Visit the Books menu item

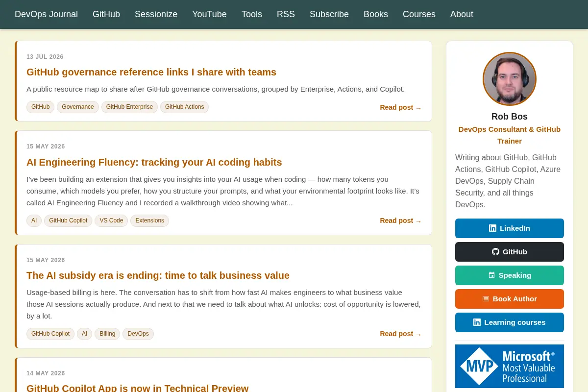click(x=376, y=14)
